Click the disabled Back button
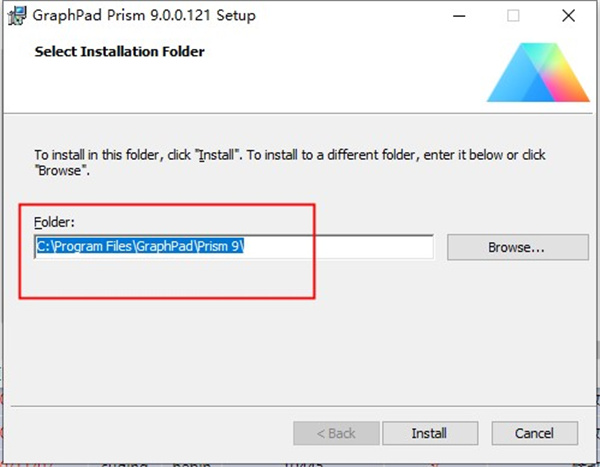Viewport: 600px width, 467px height. click(x=336, y=433)
